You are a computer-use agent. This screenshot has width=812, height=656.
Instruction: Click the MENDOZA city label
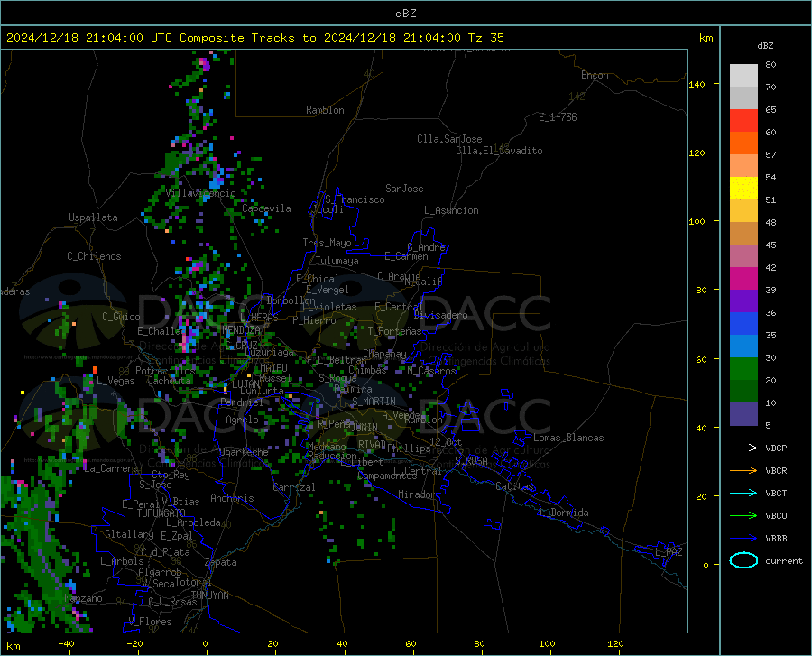[x=241, y=330]
